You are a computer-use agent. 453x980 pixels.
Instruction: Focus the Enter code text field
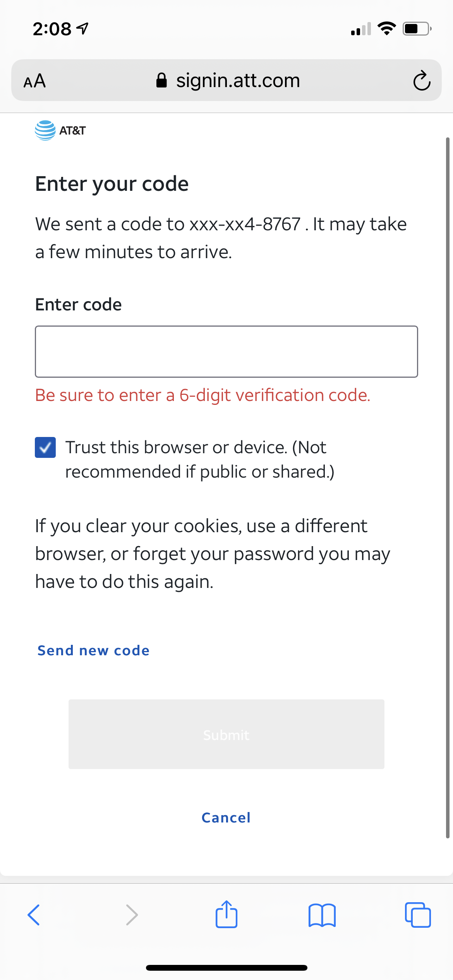coord(226,351)
